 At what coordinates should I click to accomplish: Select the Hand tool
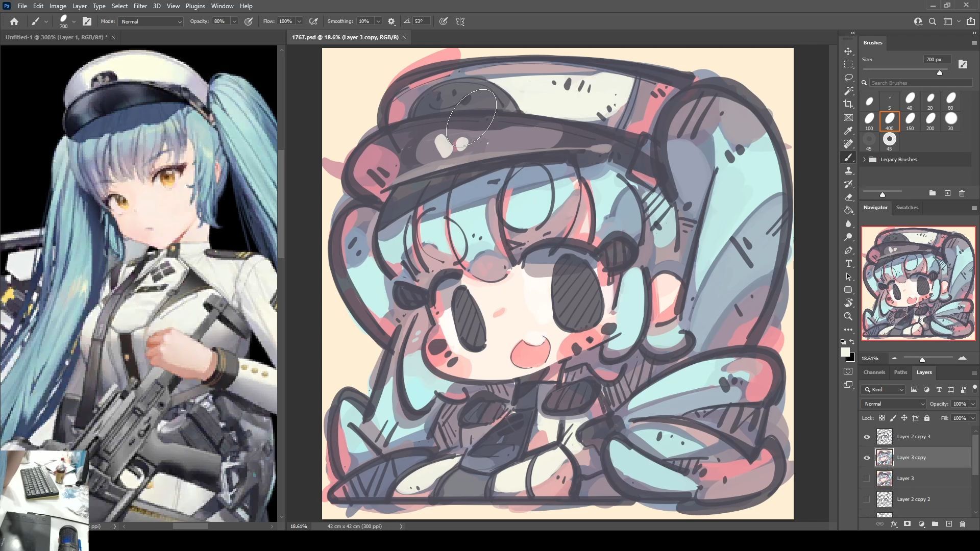coord(848,303)
